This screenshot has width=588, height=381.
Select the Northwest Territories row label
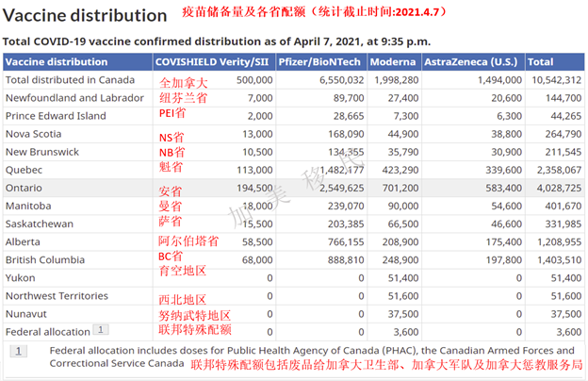57,296
